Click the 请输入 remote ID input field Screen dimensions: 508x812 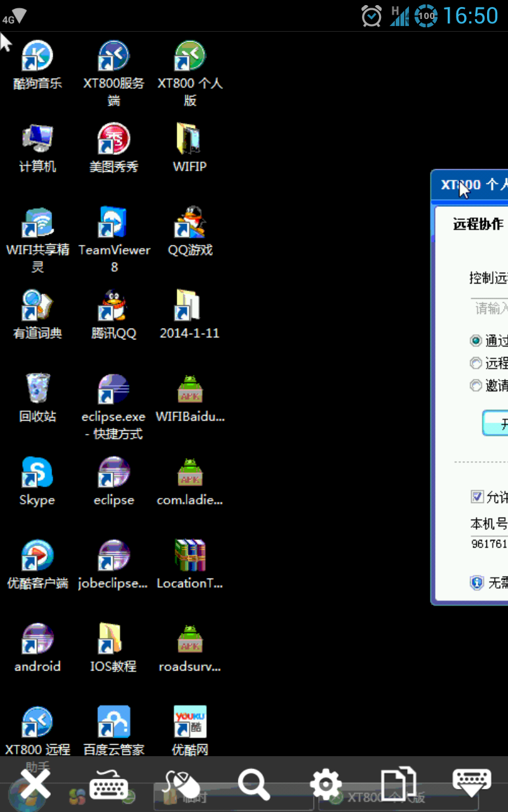coord(490,308)
